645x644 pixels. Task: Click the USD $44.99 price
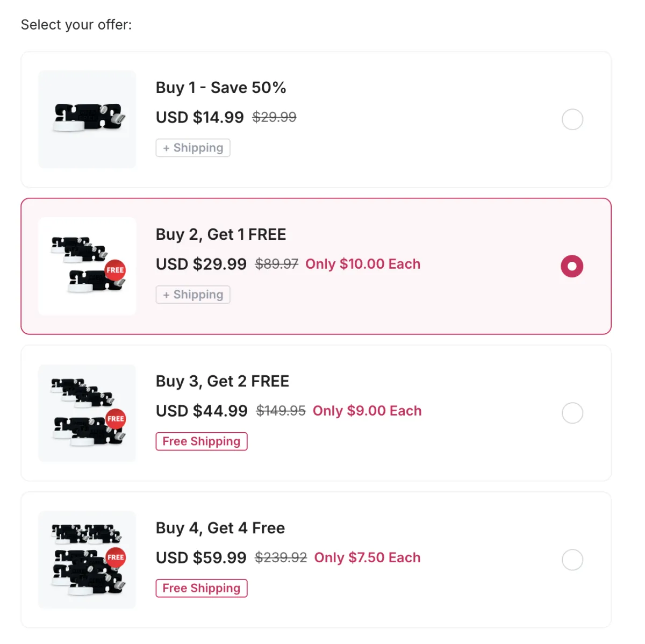tap(202, 411)
